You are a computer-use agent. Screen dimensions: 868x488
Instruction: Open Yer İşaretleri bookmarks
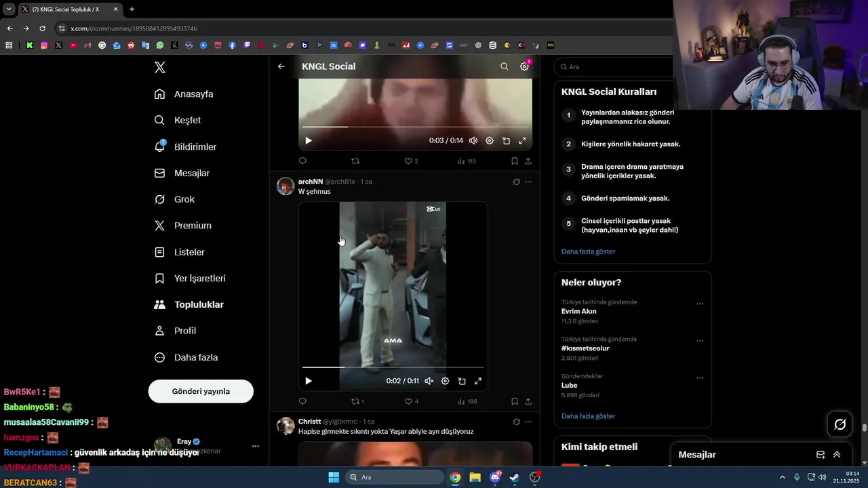click(190, 279)
